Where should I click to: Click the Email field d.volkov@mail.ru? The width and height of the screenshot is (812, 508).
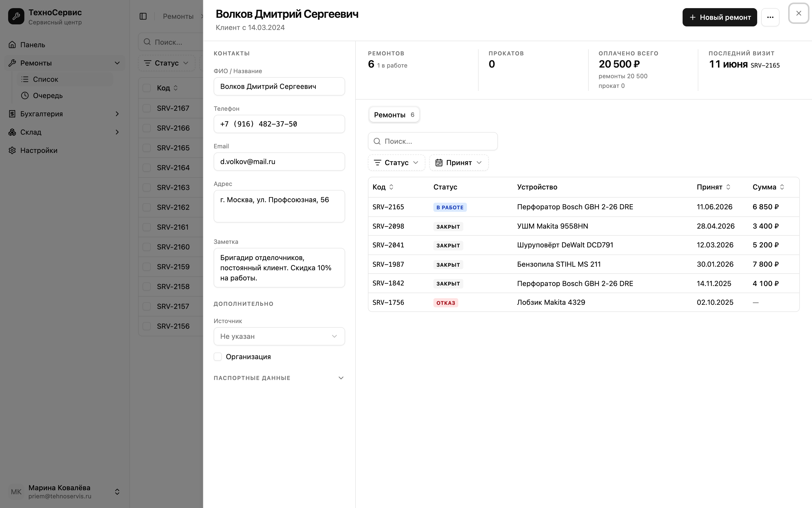coord(279,162)
